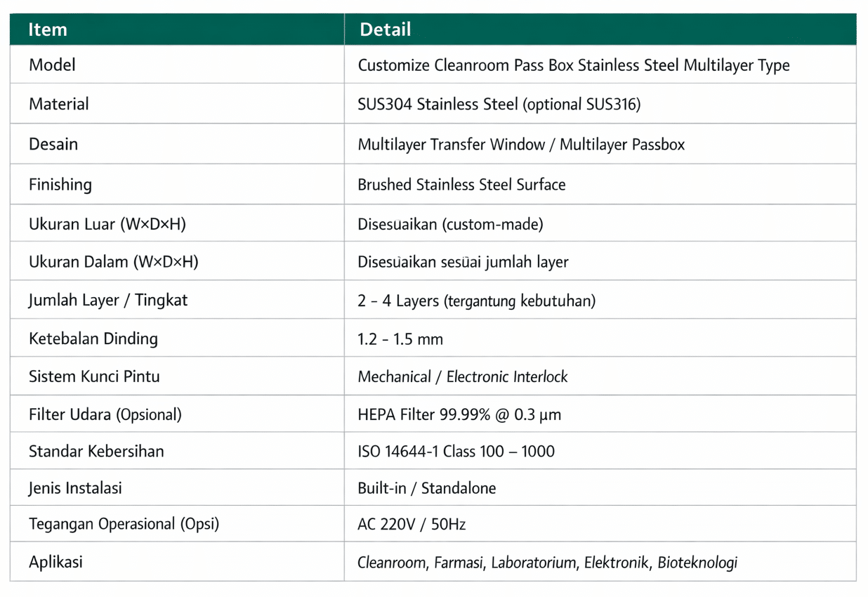Click 'Sistem Kunci Pintu' label

(x=94, y=376)
